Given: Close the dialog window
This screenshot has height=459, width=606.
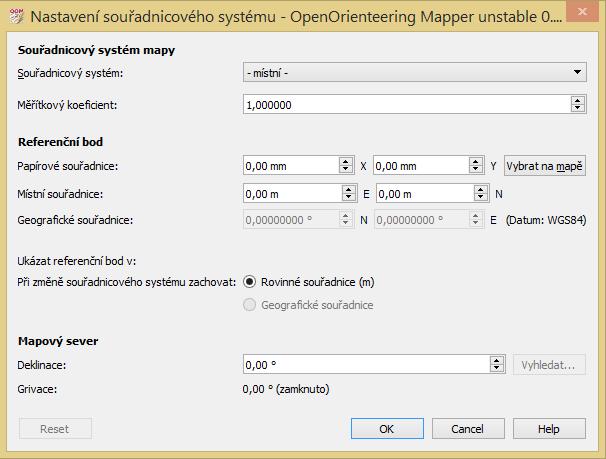Looking at the screenshot, I should (x=583, y=12).
